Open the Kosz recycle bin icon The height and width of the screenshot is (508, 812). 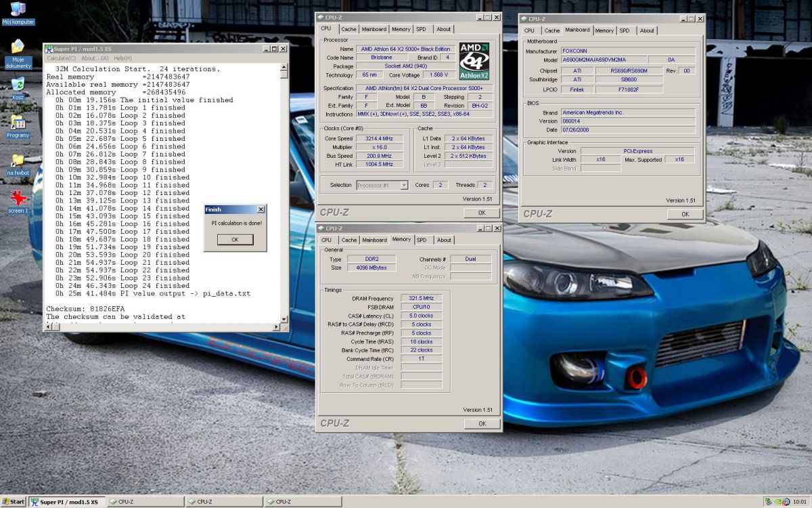pos(18,89)
